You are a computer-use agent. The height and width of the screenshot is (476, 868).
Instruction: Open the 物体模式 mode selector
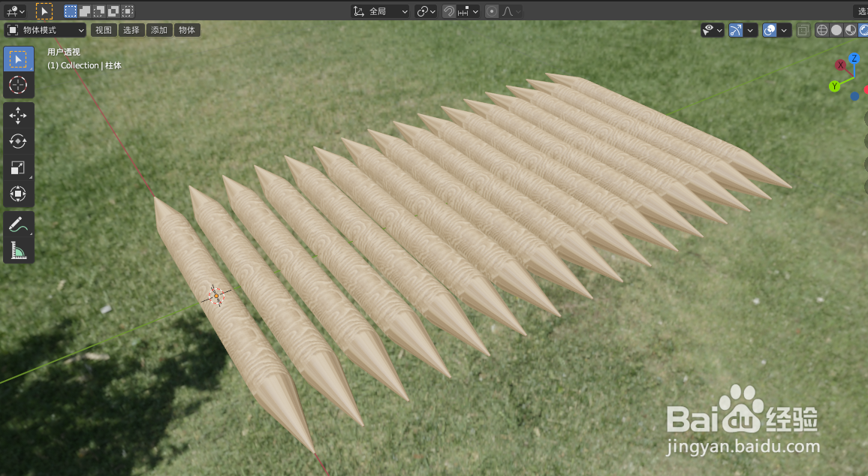tap(44, 30)
